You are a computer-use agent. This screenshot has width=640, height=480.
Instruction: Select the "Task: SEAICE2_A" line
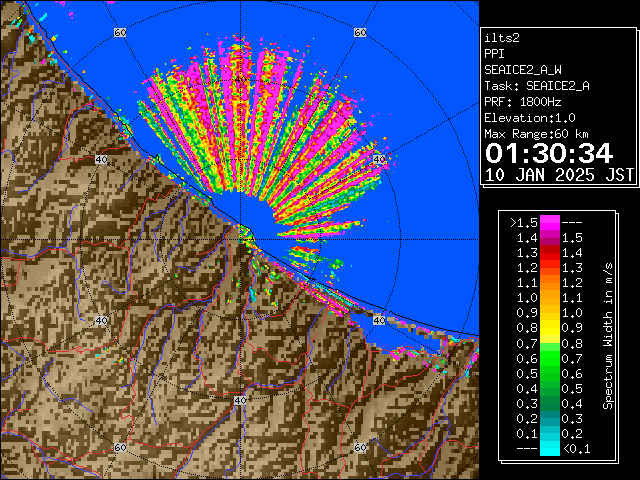point(537,86)
